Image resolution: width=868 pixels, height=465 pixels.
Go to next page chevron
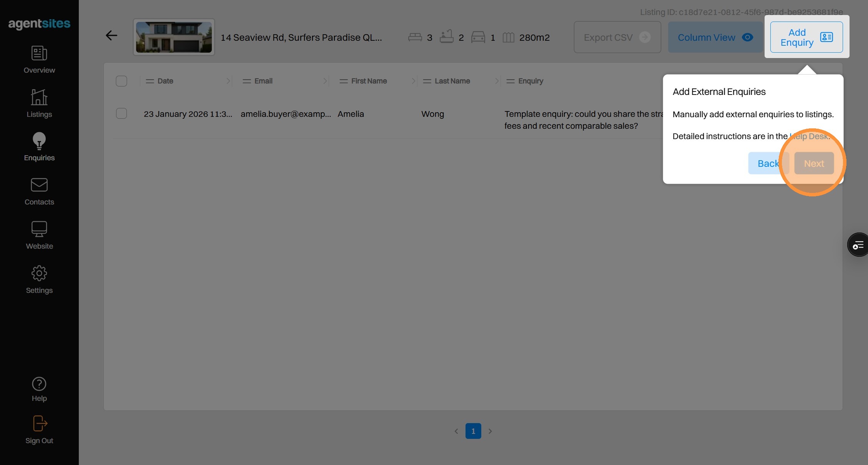click(x=490, y=431)
